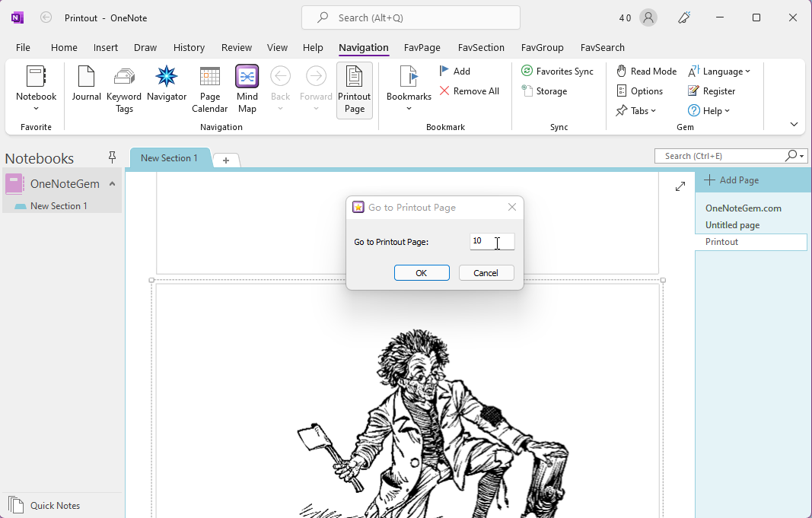The width and height of the screenshot is (812, 518).
Task: Collapse the ribbon with the chevron
Action: (x=794, y=124)
